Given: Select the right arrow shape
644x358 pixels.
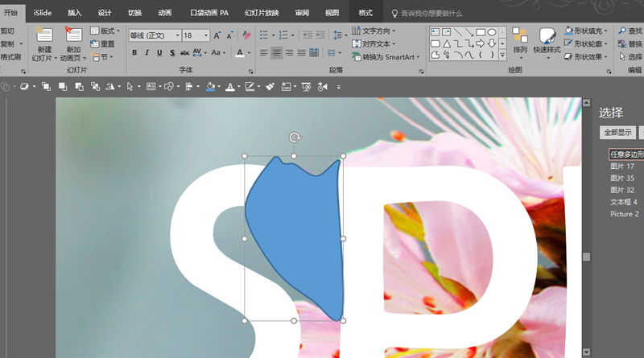Looking at the screenshot, I should pos(480,43).
